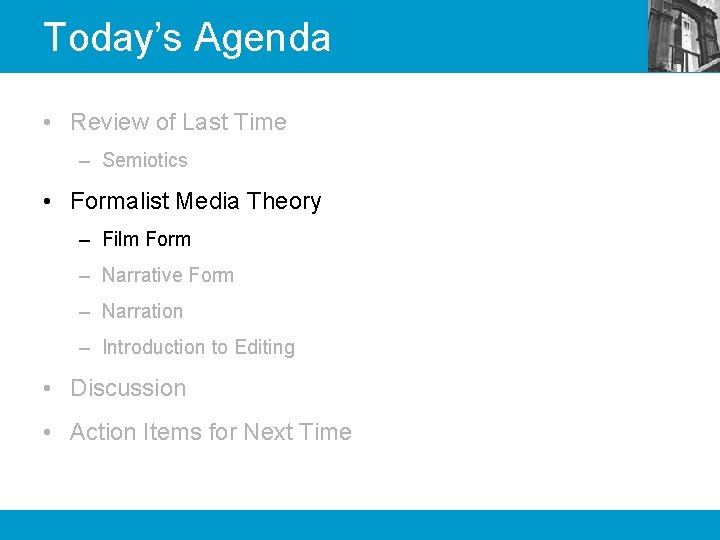
Task: Click the "Discussion" agenda item
Action: click(x=128, y=388)
